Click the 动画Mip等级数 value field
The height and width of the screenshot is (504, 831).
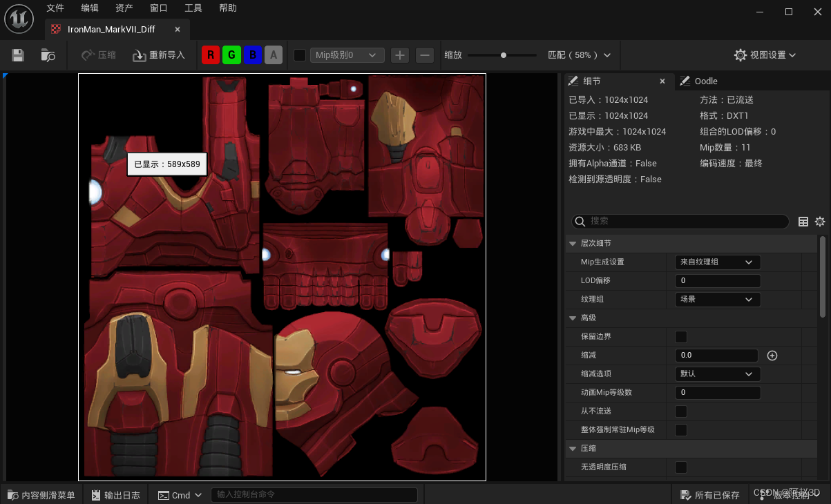[717, 393]
